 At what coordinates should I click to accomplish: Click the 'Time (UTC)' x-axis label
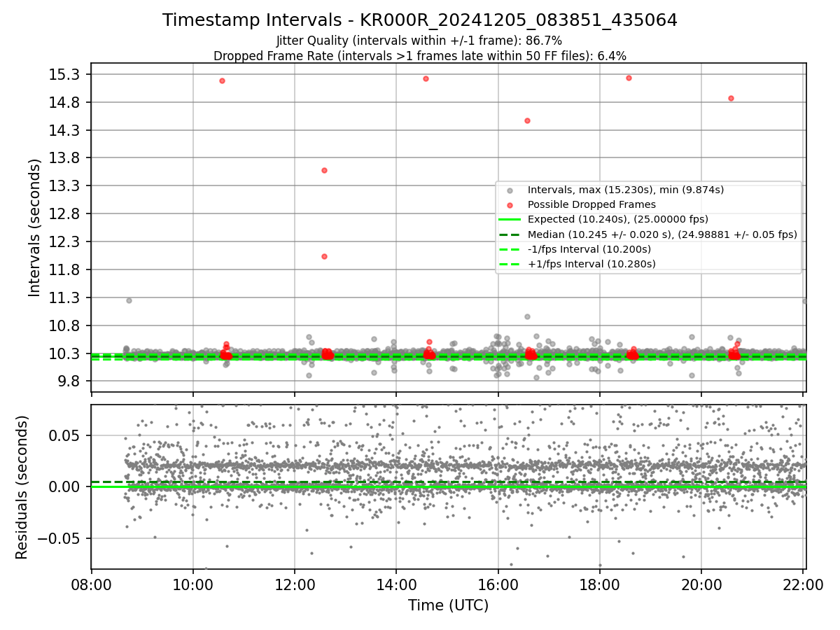448,605
